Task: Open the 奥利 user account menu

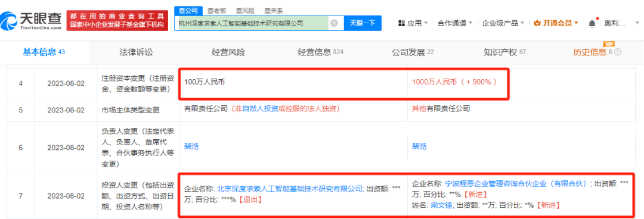Action: (x=621, y=23)
